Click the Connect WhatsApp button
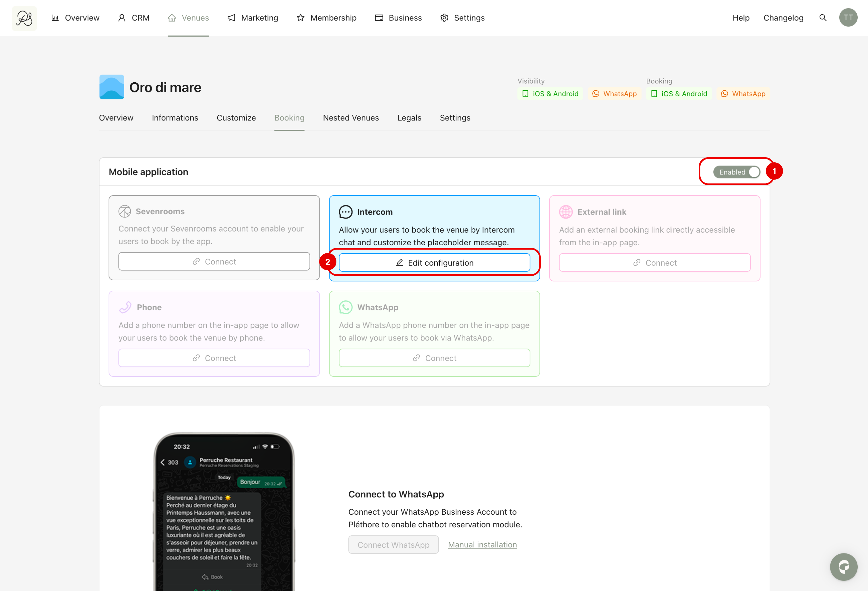 (393, 545)
